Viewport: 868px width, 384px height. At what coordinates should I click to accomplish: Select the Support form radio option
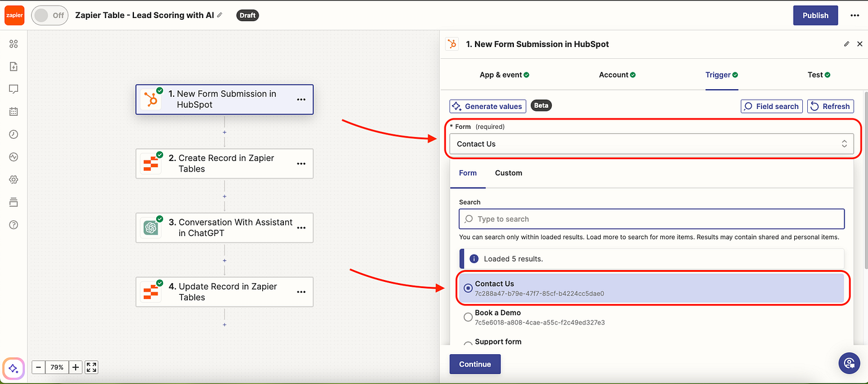click(x=468, y=343)
